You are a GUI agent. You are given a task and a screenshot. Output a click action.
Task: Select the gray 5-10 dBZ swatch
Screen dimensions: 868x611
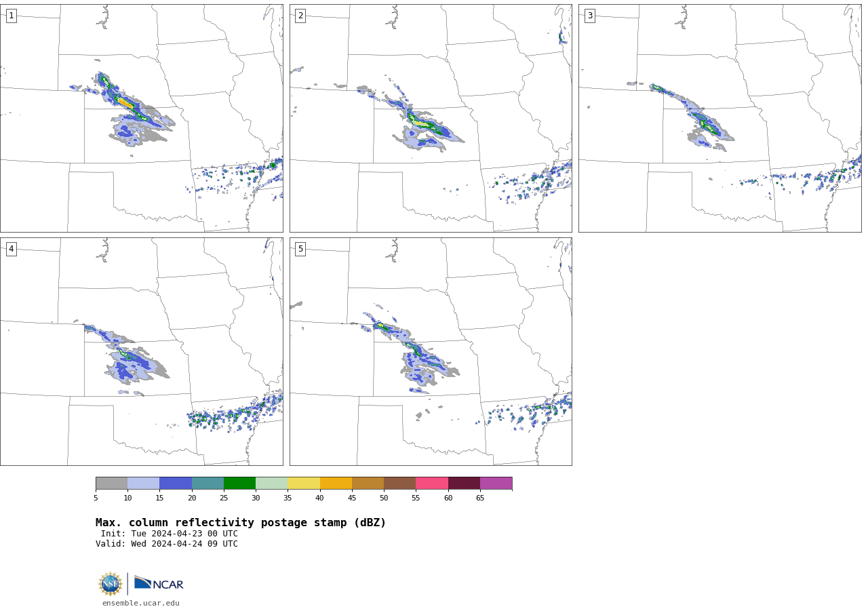coord(112,484)
